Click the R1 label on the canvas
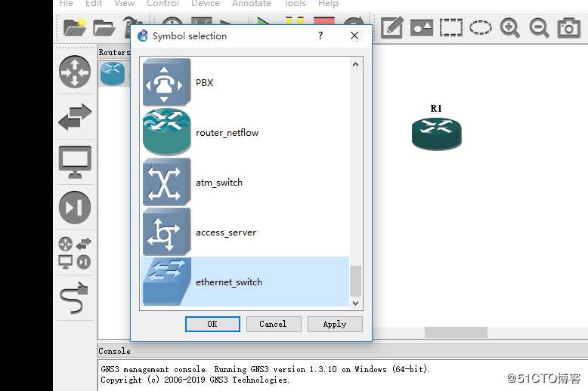Image resolution: width=588 pixels, height=391 pixels. tap(436, 109)
